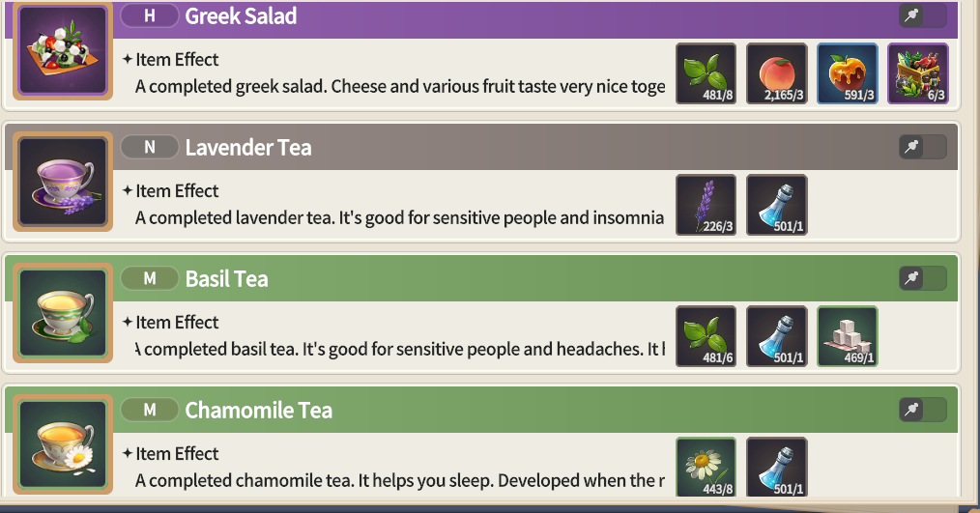This screenshot has width=980, height=513.
Task: Click the basil leaves ingredient in Basil Tea
Action: click(x=706, y=336)
